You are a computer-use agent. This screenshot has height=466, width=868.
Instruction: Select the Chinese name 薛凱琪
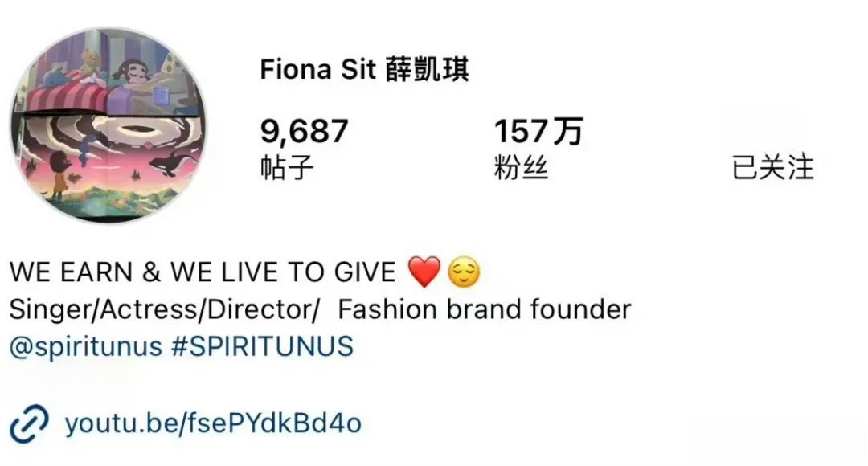(x=427, y=70)
